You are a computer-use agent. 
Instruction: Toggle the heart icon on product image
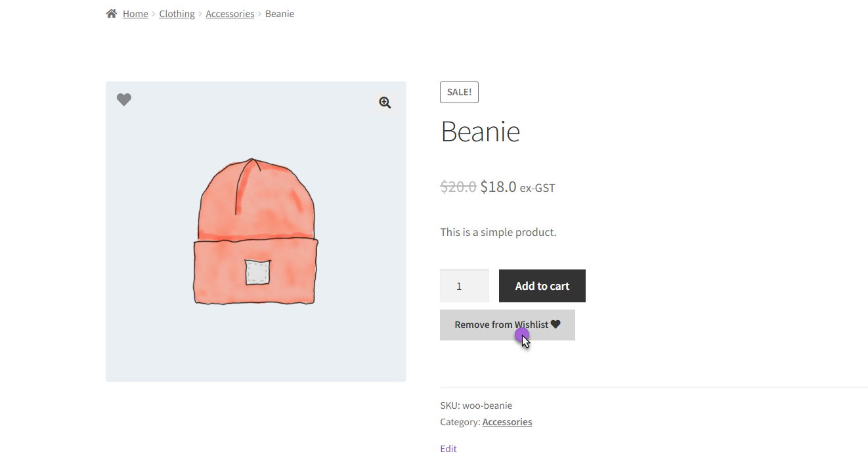click(124, 99)
